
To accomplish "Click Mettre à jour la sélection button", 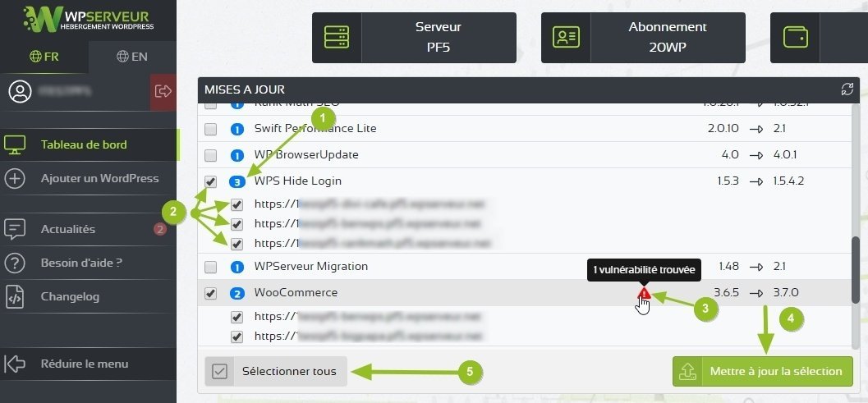I will point(763,372).
